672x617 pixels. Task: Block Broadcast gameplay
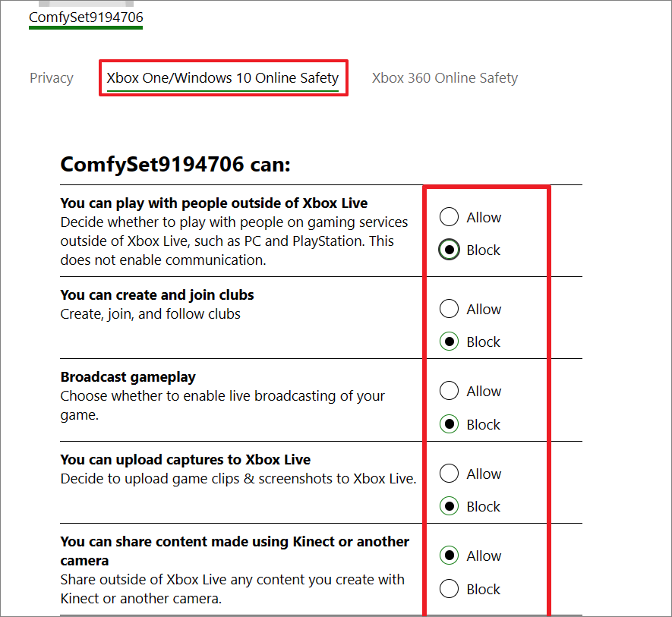coord(450,424)
